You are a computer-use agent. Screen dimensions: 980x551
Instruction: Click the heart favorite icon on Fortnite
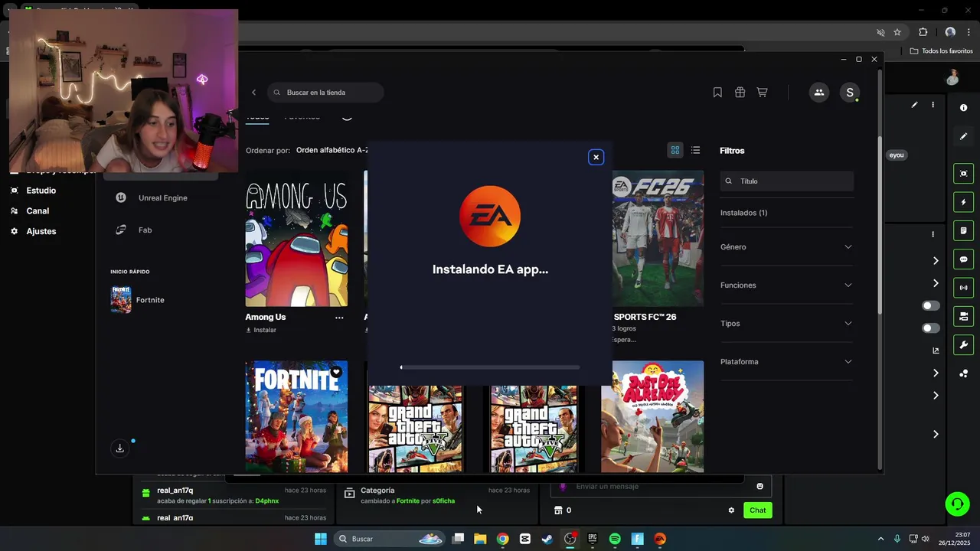(x=336, y=373)
